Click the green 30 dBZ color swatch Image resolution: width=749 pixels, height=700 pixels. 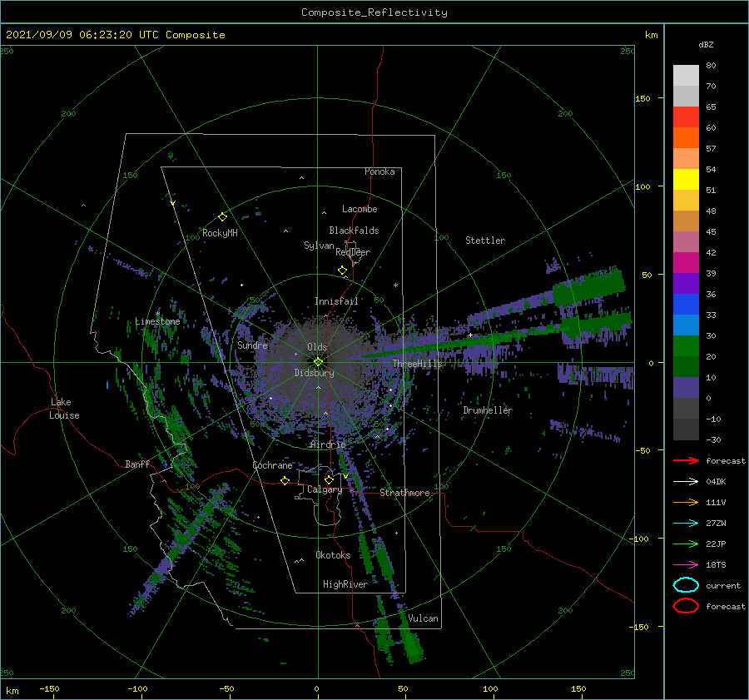[686, 346]
